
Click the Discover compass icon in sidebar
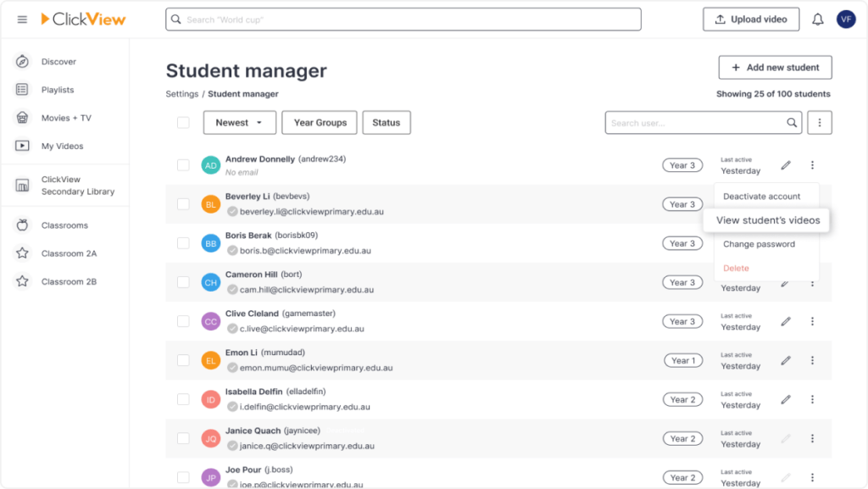23,62
